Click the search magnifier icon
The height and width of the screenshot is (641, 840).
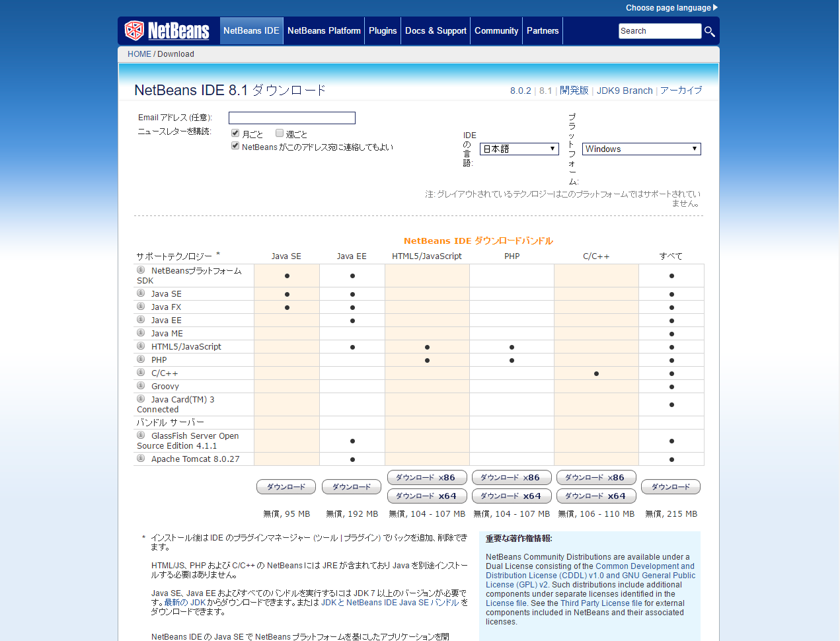[x=709, y=31]
